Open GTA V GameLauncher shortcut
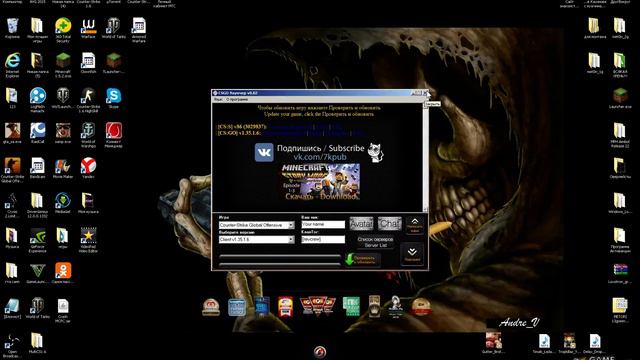The width and height of the screenshot is (640, 360). [x=38, y=273]
